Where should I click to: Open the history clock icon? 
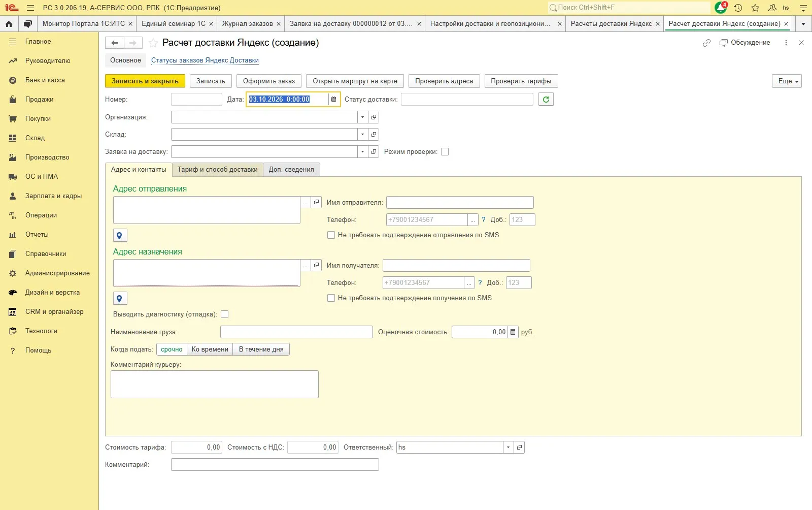click(x=738, y=8)
